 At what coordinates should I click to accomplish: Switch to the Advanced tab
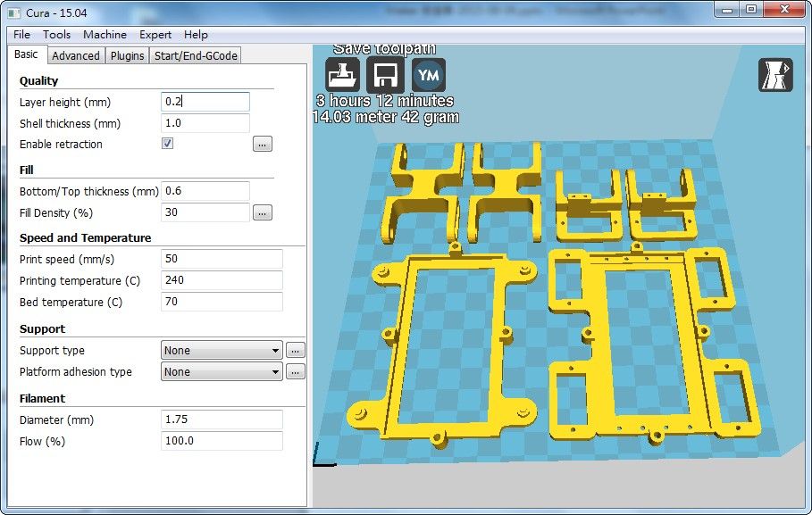pos(76,55)
